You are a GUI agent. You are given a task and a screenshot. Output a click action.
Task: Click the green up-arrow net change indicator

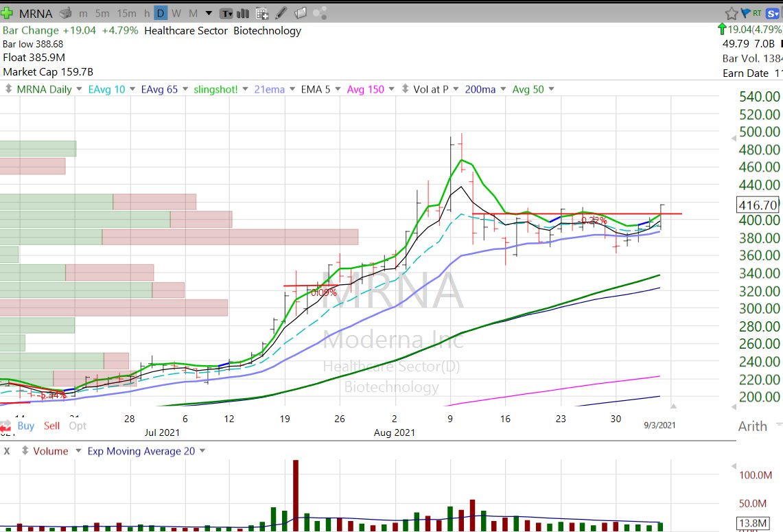722,29
